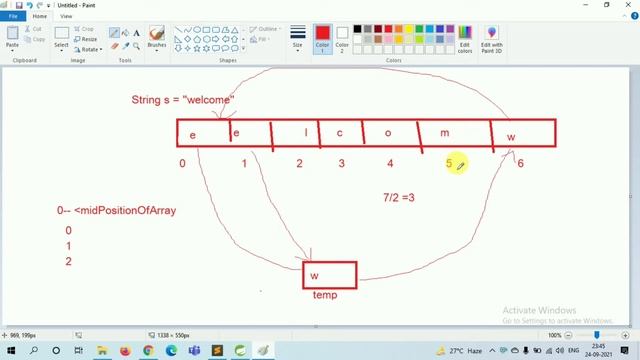640x360 pixels.
Task: Click the Redo arrow in title bar
Action: 39,5
